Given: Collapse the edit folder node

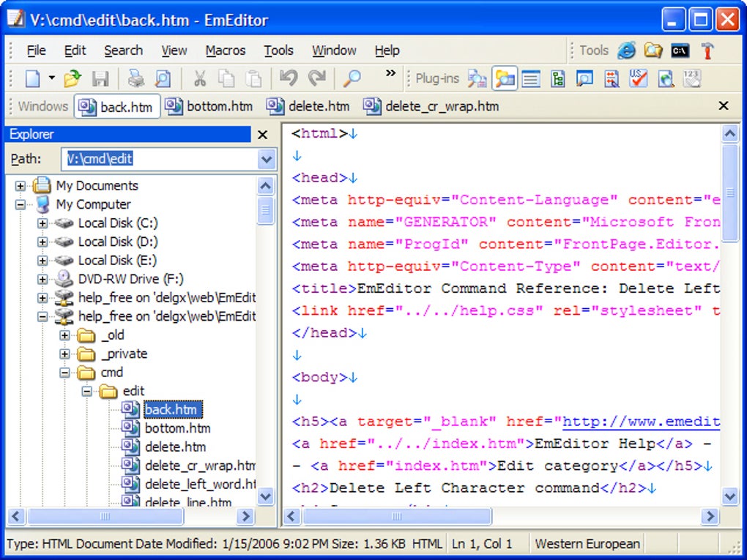Looking at the screenshot, I should [x=87, y=392].
